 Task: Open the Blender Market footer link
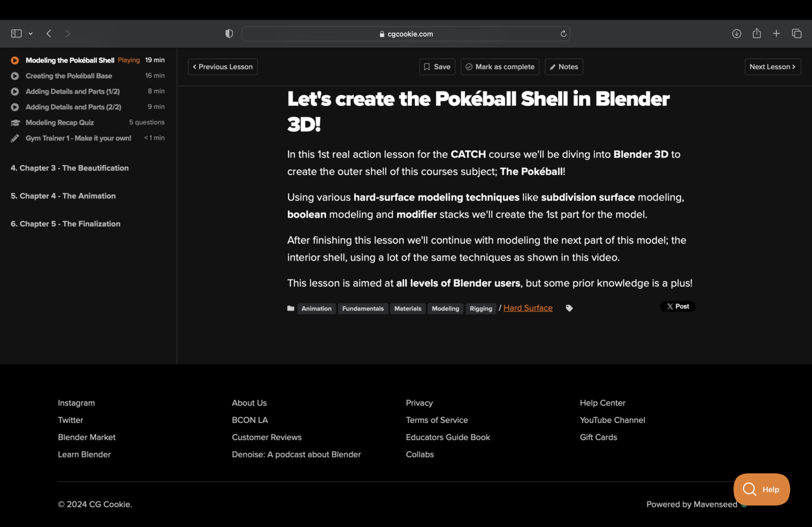pyautogui.click(x=87, y=437)
